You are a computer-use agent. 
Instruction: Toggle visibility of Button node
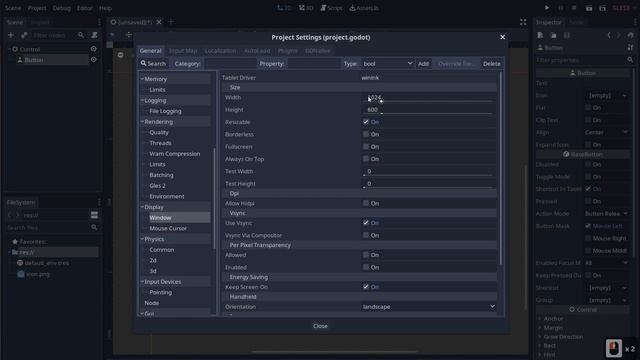coord(93,60)
